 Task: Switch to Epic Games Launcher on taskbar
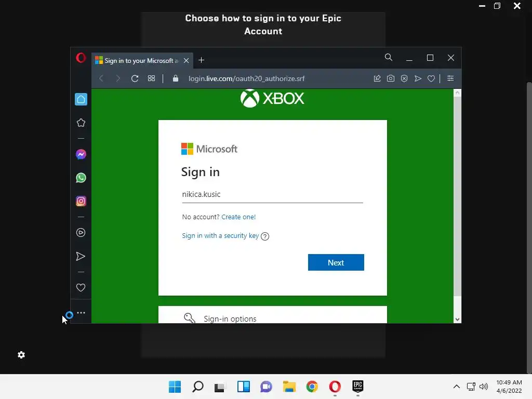(x=358, y=387)
